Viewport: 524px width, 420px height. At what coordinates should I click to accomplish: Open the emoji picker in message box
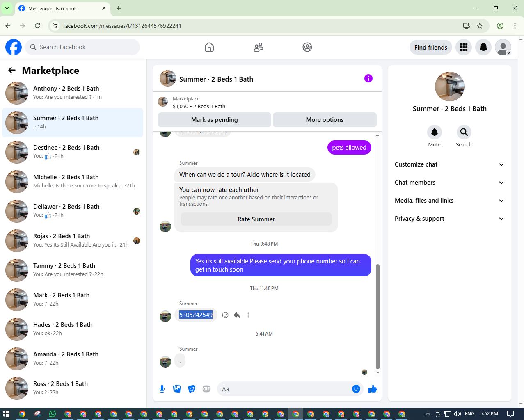[x=356, y=389]
